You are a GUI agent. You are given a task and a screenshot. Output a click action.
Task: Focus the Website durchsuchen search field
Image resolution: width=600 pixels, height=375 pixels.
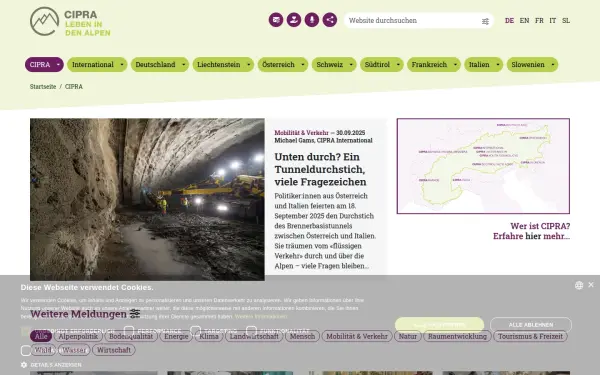coord(413,21)
